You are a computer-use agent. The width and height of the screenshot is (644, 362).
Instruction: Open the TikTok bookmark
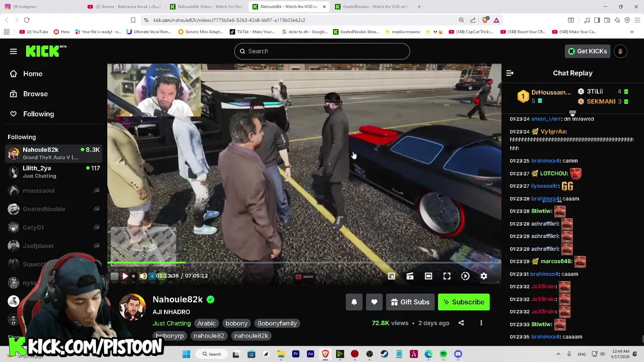(x=252, y=32)
